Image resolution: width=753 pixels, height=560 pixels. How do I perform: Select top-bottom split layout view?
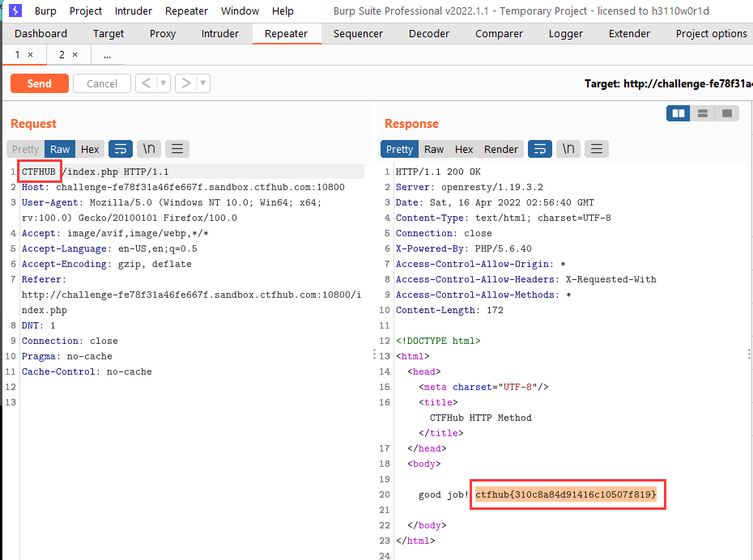pyautogui.click(x=703, y=113)
